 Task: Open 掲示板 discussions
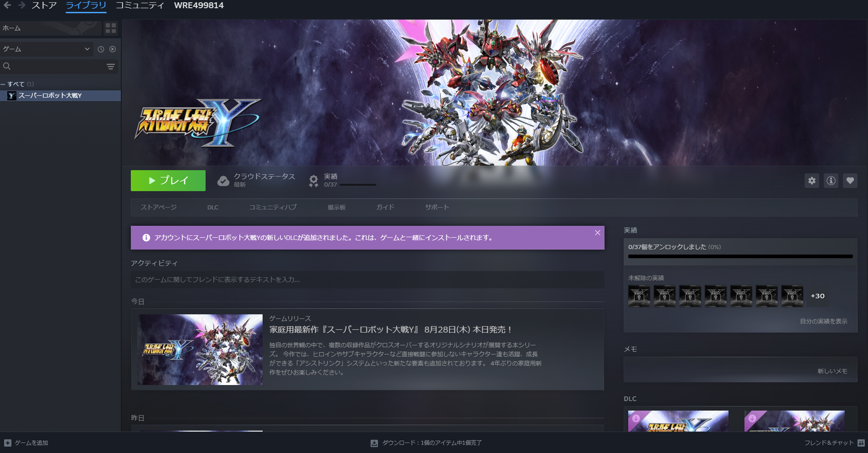[336, 207]
